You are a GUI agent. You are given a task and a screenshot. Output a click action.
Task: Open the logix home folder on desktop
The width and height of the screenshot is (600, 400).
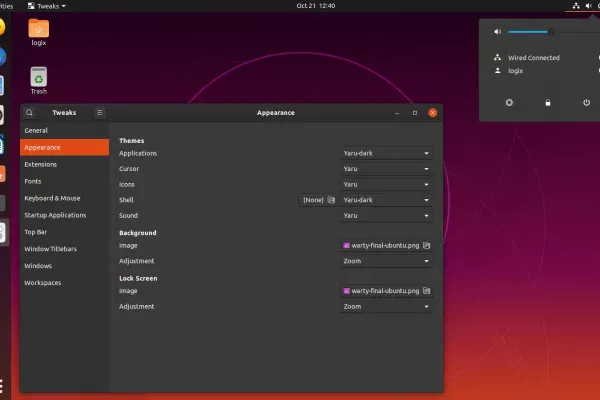39,33
